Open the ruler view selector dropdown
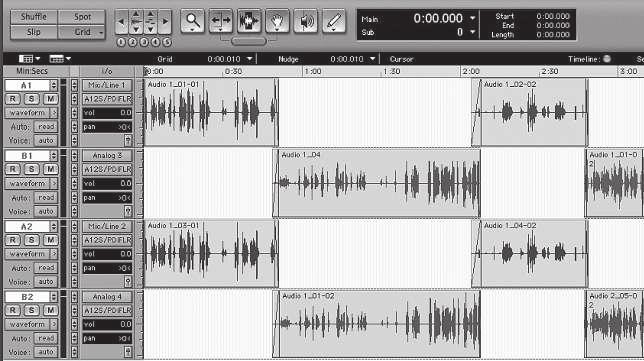644x361 pixels. (x=60, y=59)
